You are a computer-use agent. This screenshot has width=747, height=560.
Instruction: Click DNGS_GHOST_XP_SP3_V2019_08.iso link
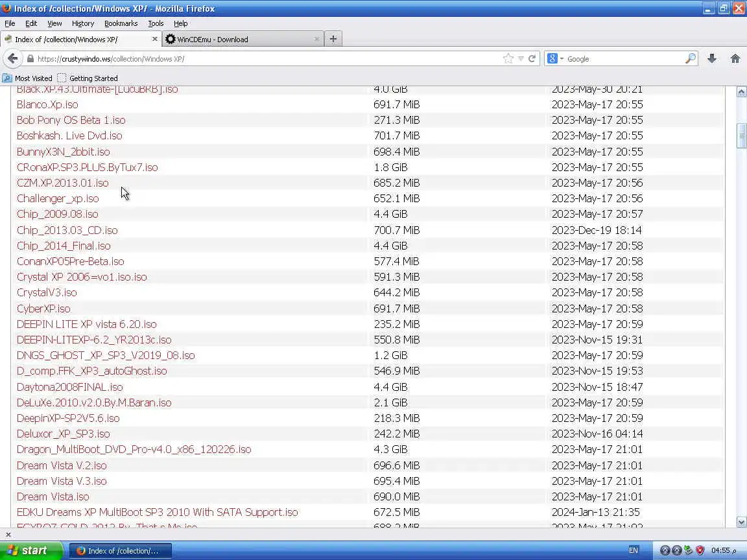tap(106, 356)
